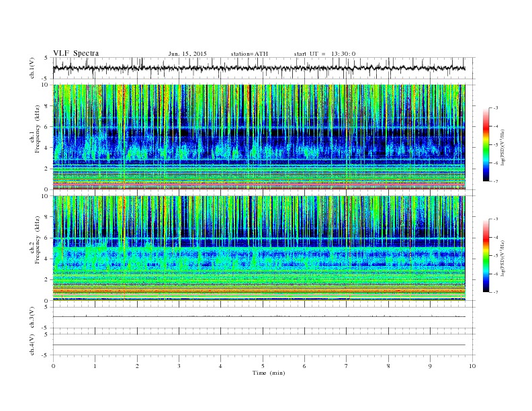Image resolution: width=532 pixels, height=411 pixels.
Task: Click the "10" tick label on the time axis
Action: point(472,366)
